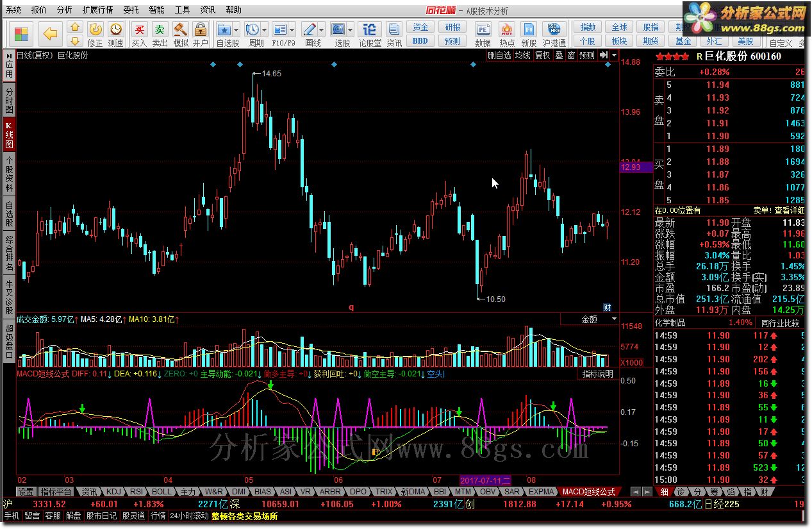The width and height of the screenshot is (812, 529).
Task: Click the 修正 refresh icon
Action: click(95, 29)
